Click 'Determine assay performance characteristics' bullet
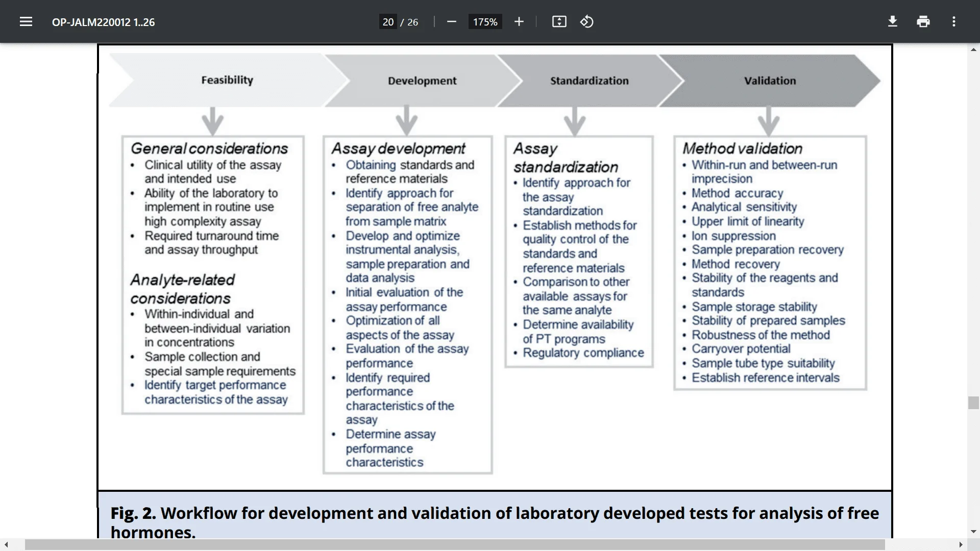Screen dimensions: 980x551 pyautogui.click(x=390, y=448)
